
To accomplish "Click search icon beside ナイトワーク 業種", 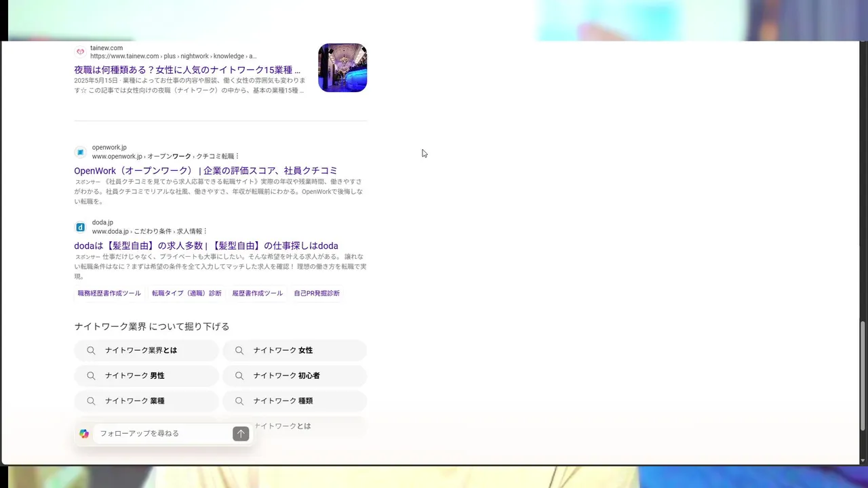I will coord(91,401).
